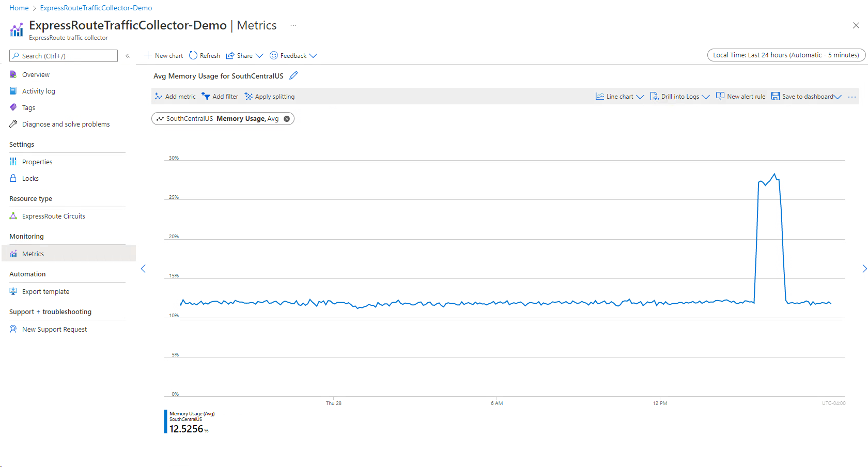Click the Home breadcrumb link

19,8
